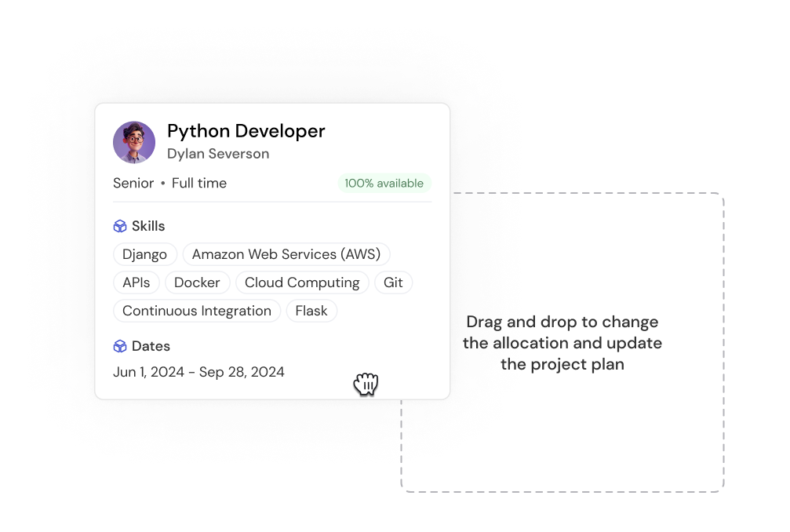This screenshot has height=532, width=790.
Task: Click the Flask skill chip
Action: point(311,311)
